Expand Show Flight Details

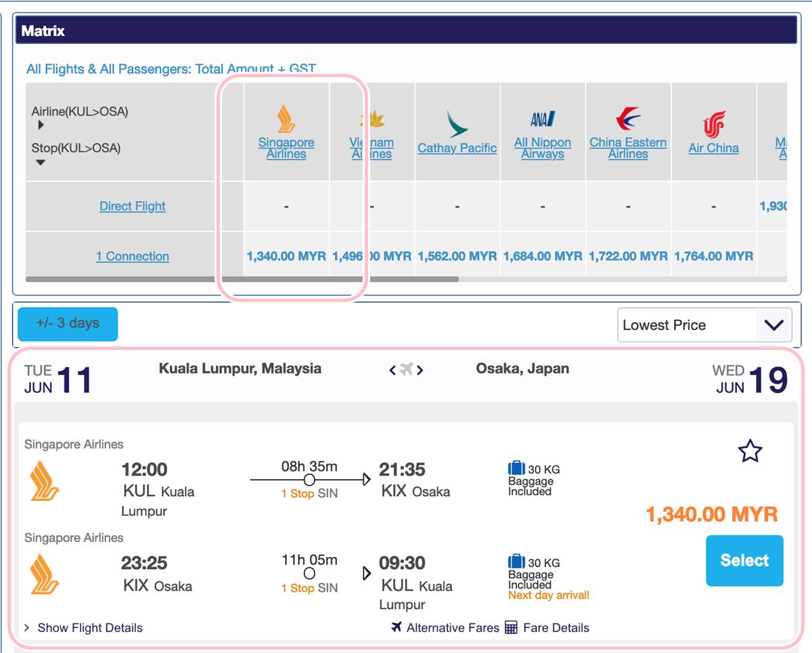pyautogui.click(x=83, y=628)
